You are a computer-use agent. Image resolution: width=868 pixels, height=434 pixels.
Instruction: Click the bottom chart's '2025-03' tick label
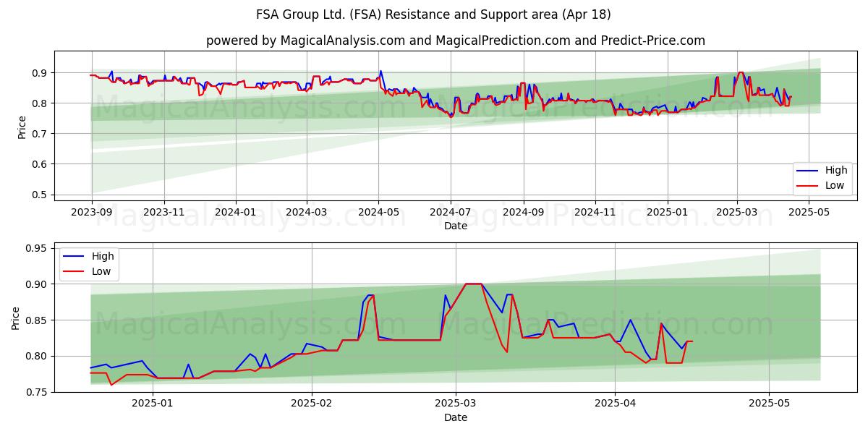[456, 404]
